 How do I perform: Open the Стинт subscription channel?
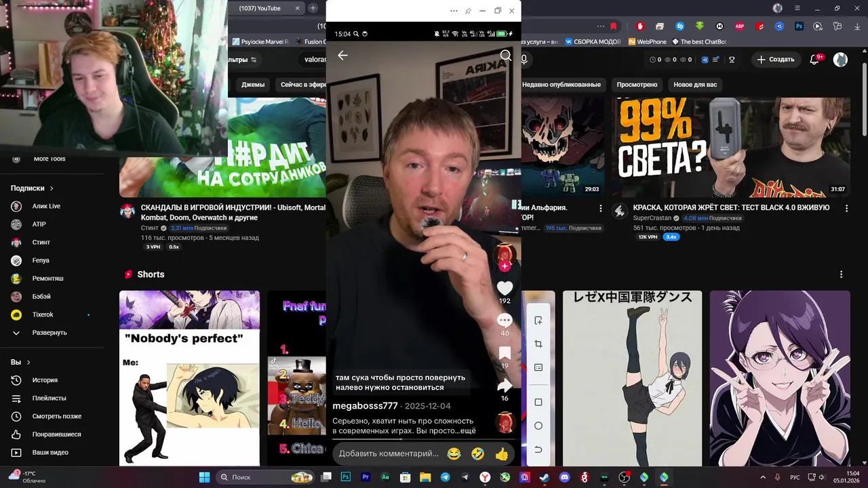coord(41,243)
